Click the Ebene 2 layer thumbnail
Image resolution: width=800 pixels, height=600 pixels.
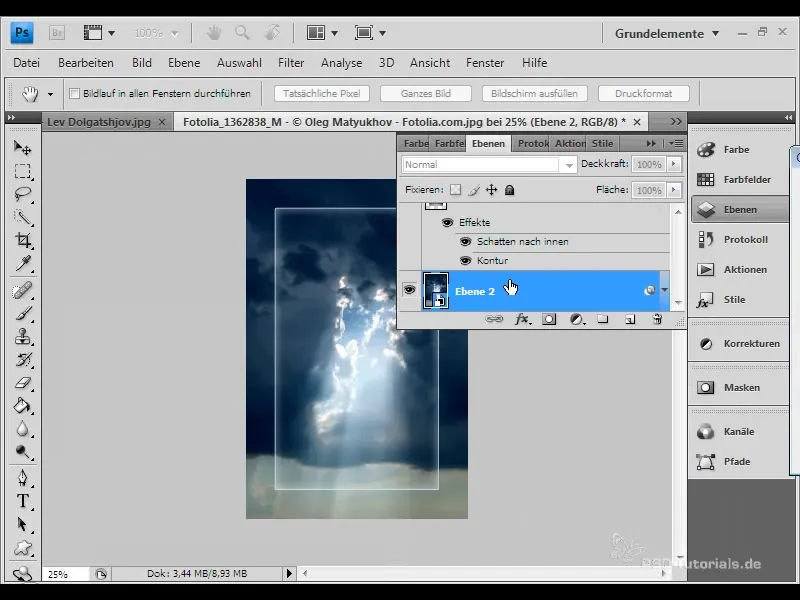[x=436, y=290]
